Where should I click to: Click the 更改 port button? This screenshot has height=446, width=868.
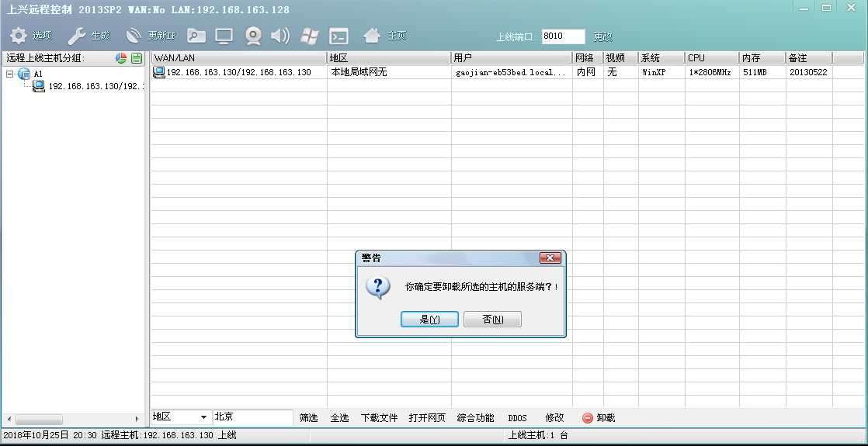[602, 36]
